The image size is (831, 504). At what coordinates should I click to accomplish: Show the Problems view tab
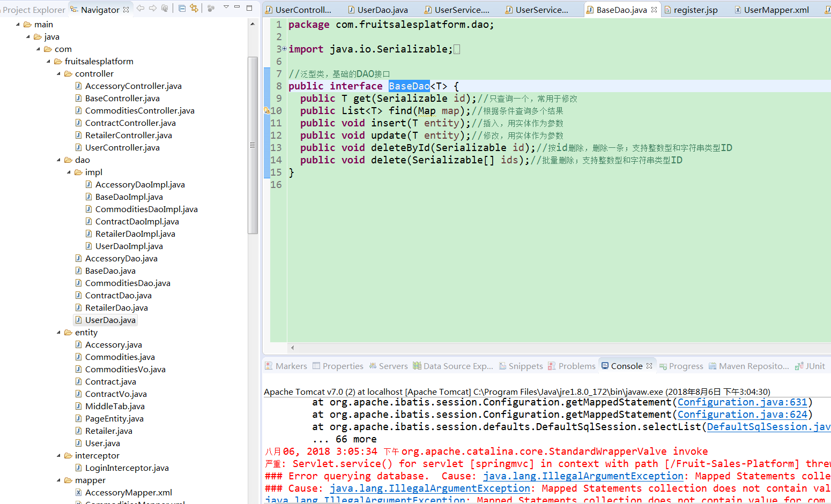(x=572, y=366)
